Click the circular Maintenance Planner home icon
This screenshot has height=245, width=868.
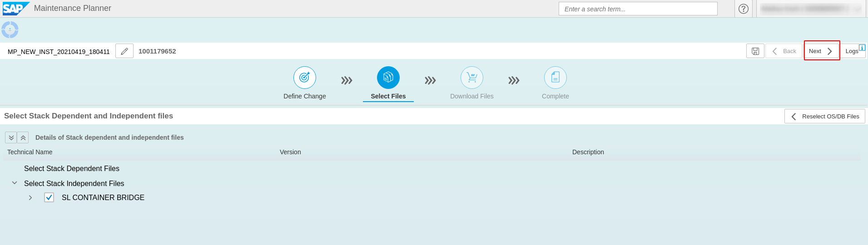pyautogui.click(x=10, y=30)
